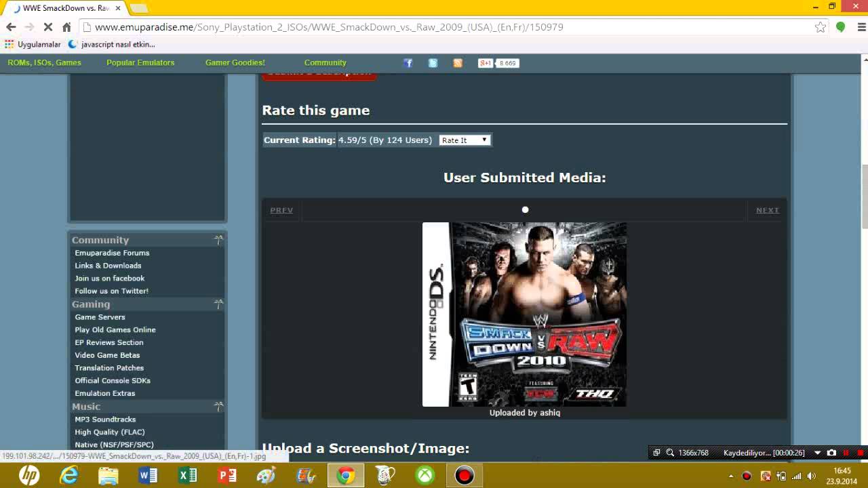The height and width of the screenshot is (488, 868).
Task: Open Gamer Goodies! menu
Action: pos(235,62)
